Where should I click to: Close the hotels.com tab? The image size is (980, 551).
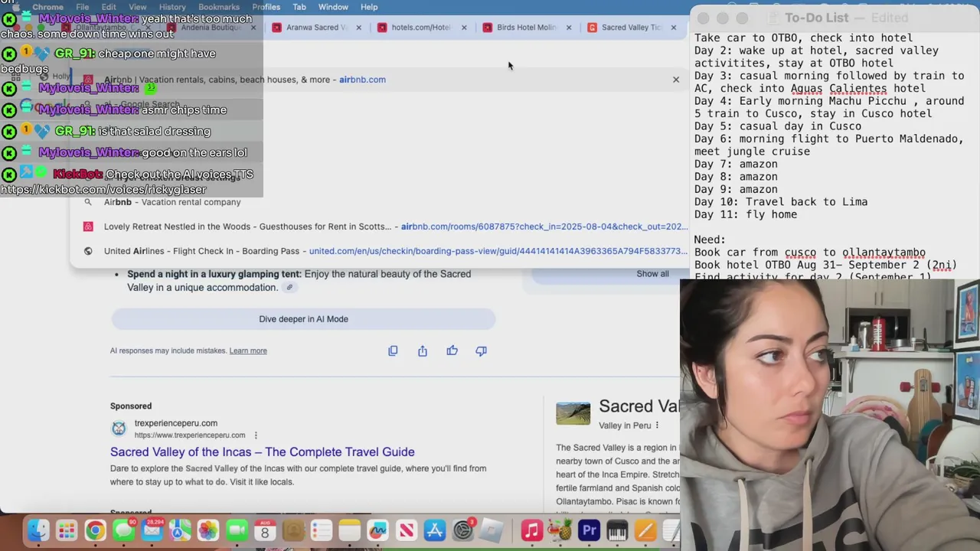464,28
